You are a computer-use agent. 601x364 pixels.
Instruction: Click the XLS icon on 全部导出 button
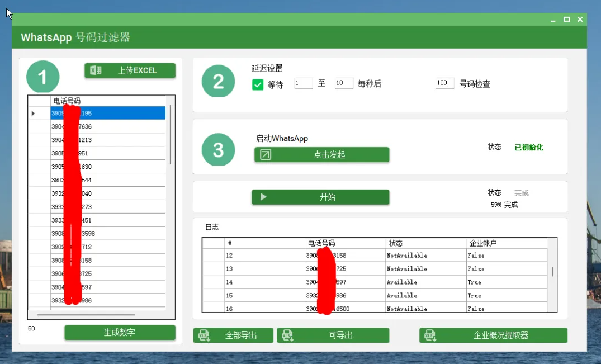pos(205,335)
